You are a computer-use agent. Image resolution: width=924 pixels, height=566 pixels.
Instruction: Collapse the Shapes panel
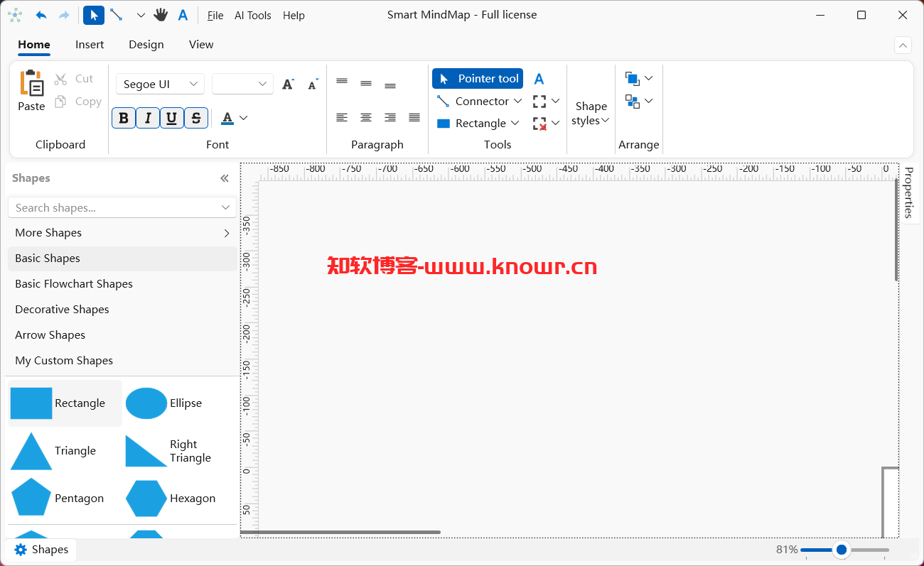(225, 178)
